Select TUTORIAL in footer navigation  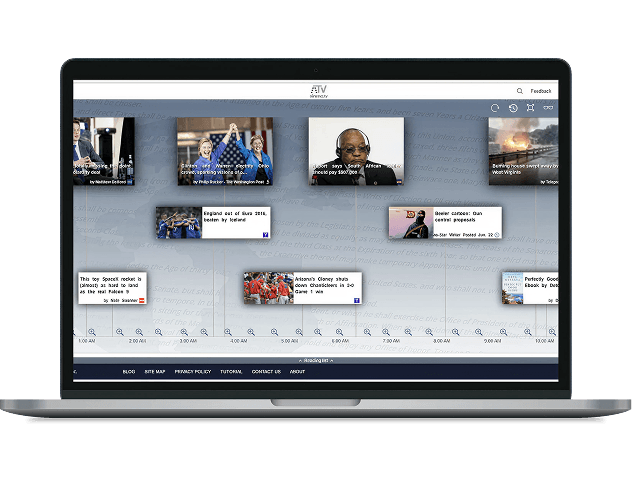coord(231,371)
